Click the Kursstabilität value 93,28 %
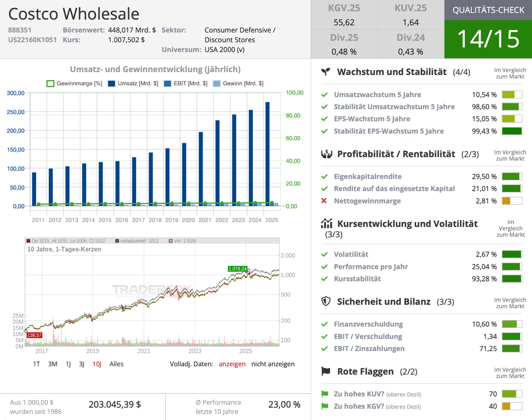 tap(484, 279)
